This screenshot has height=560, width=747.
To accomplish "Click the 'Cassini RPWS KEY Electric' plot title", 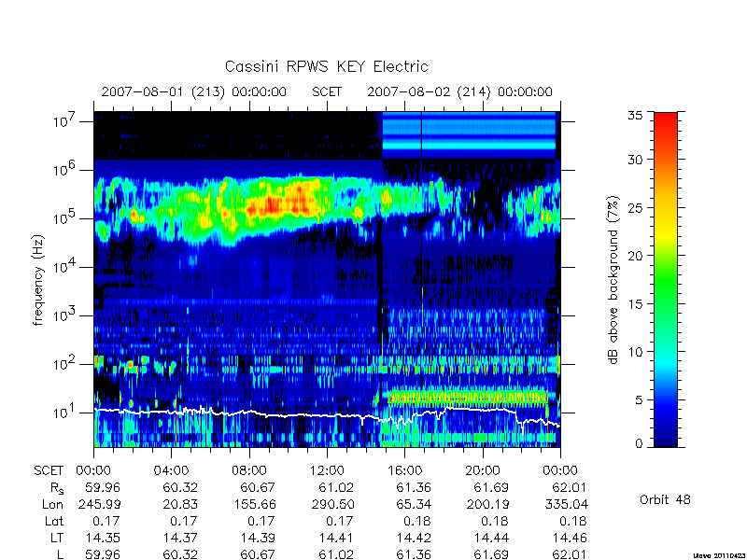I will [x=326, y=66].
